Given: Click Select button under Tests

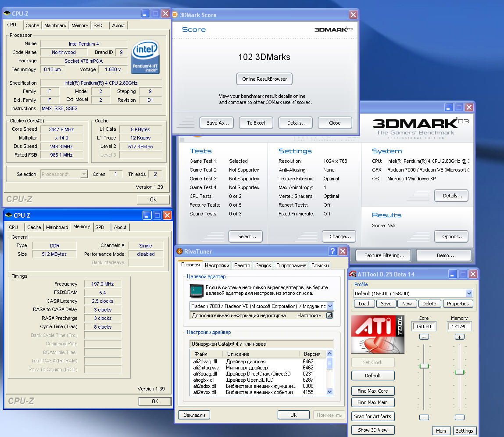Looking at the screenshot, I should click(246, 236).
